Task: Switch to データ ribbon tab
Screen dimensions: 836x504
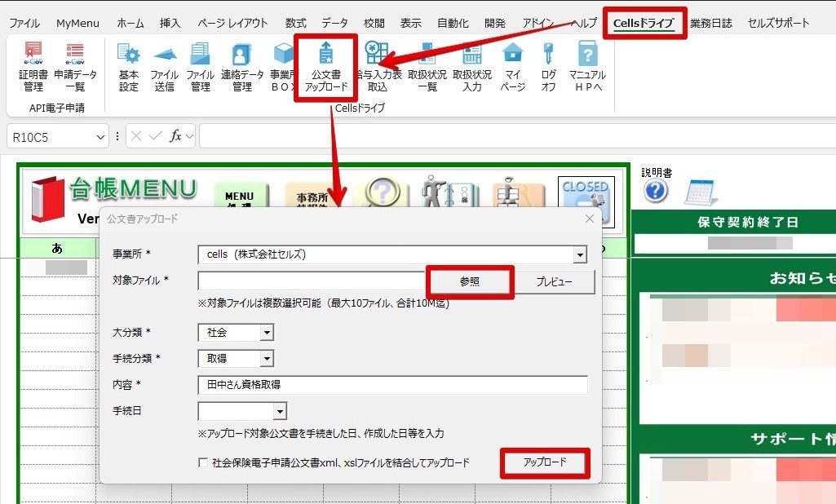Action: [335, 23]
